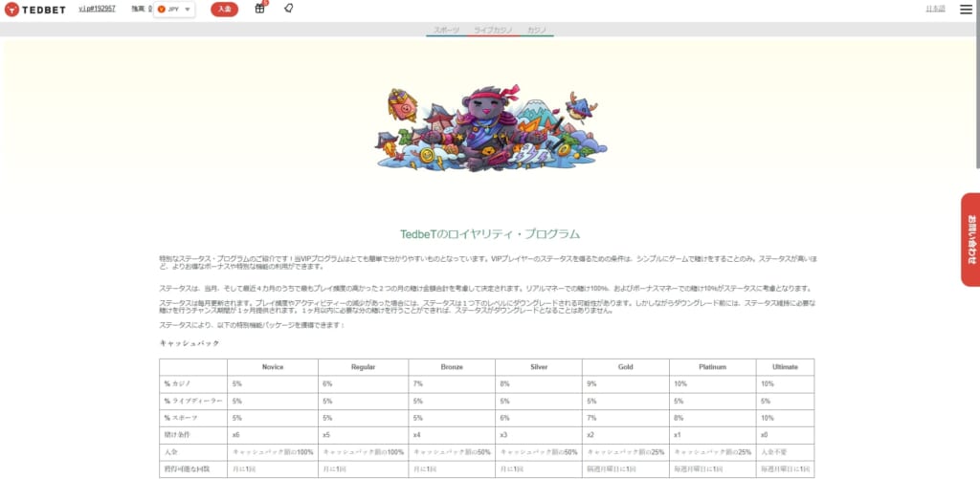Screen dimensions: 980x479
Task: Click the page vertical scrollbar
Action: point(977,84)
